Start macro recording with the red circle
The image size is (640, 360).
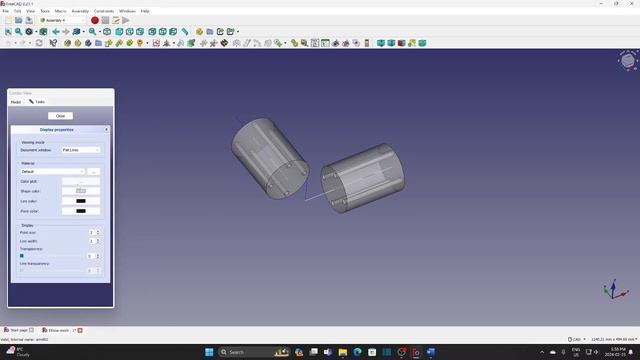tap(95, 20)
